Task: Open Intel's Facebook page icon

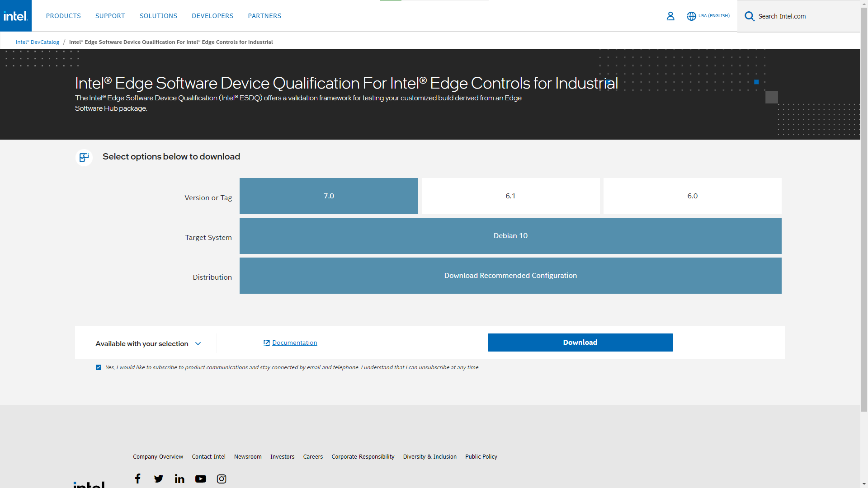Action: [138, 479]
